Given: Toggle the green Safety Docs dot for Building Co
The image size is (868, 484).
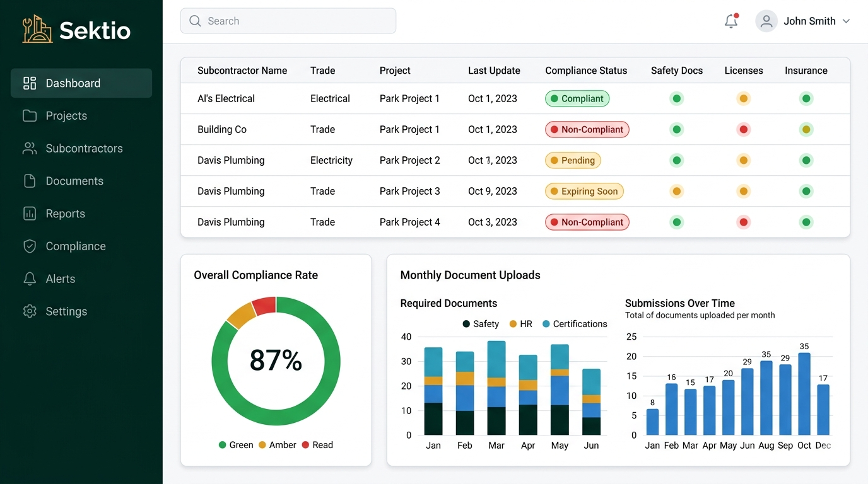Looking at the screenshot, I should 676,129.
